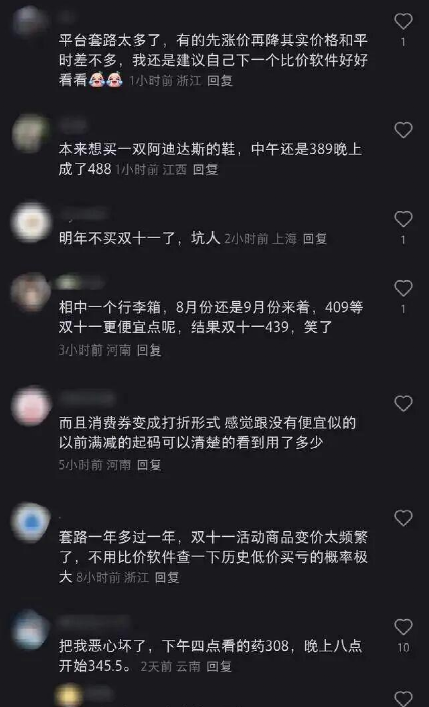Reply to the 云南 comment from 2天前
This screenshot has height=707, width=429.
coord(219,666)
